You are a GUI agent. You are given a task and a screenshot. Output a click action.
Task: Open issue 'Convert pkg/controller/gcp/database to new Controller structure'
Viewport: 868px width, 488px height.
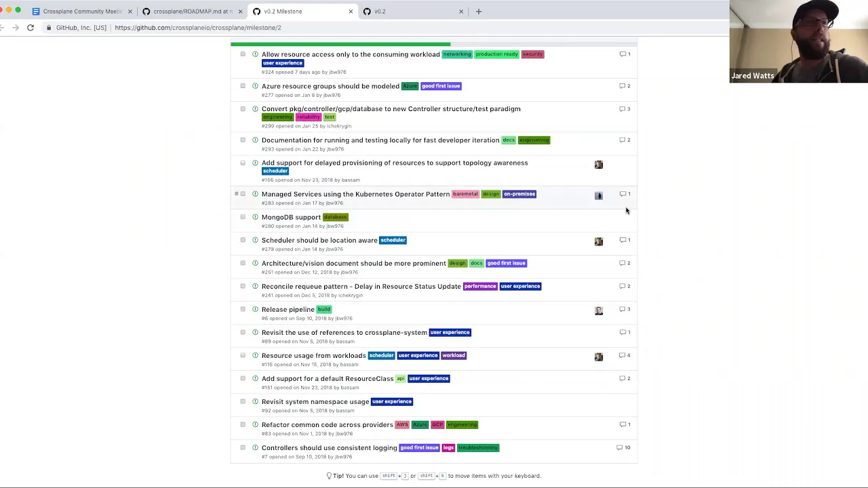(x=391, y=108)
